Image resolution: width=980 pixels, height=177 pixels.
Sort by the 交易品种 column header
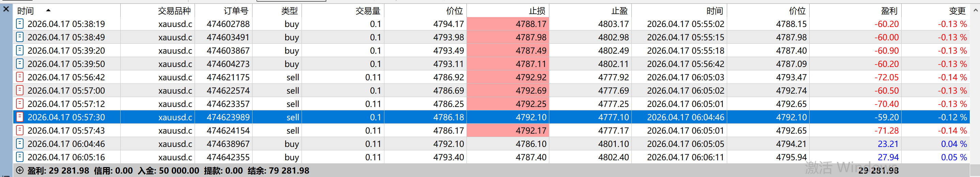pyautogui.click(x=174, y=11)
